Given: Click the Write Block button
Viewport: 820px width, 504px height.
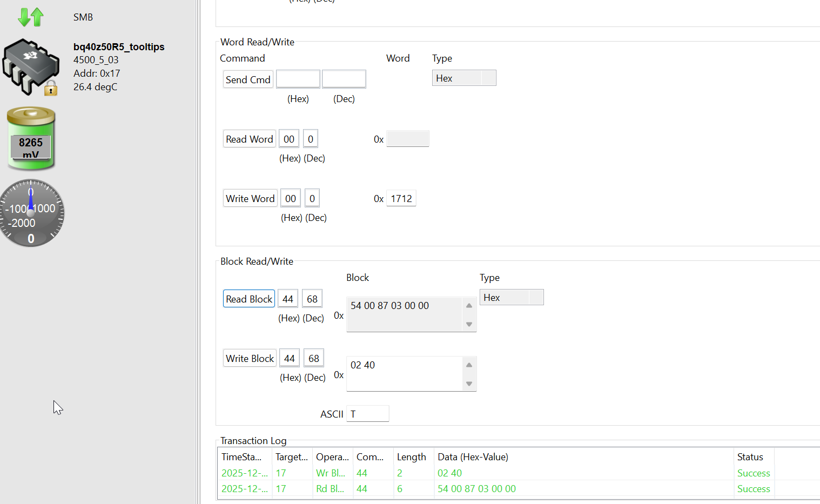Looking at the screenshot, I should pos(250,358).
